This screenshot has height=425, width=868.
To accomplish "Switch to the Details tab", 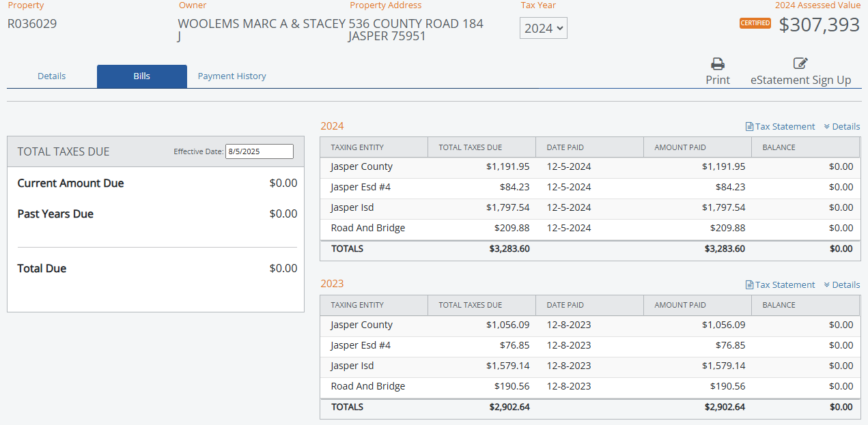I will point(52,76).
